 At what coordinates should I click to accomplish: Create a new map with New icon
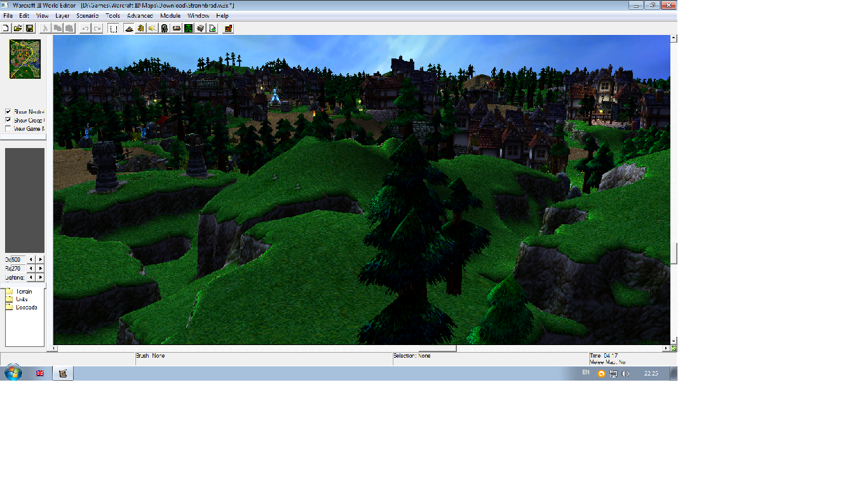[x=6, y=28]
